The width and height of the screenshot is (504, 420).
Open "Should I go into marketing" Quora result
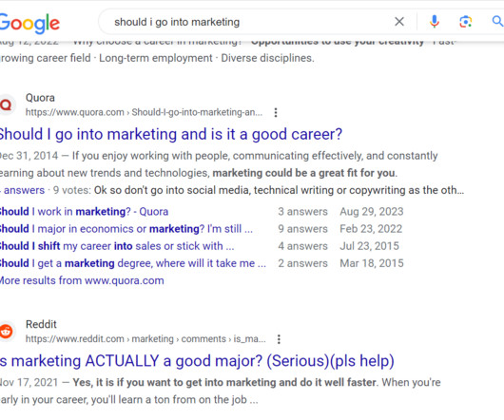pos(171,134)
